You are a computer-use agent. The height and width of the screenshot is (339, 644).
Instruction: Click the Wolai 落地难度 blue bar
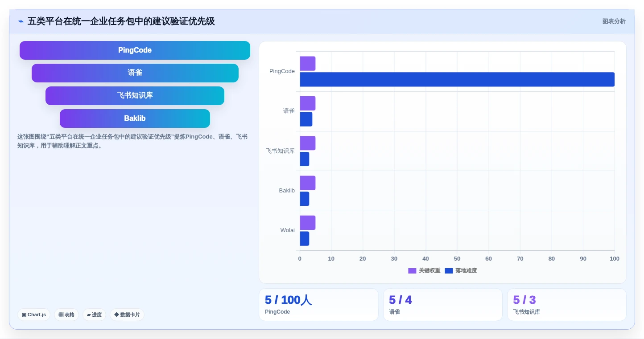coord(305,239)
